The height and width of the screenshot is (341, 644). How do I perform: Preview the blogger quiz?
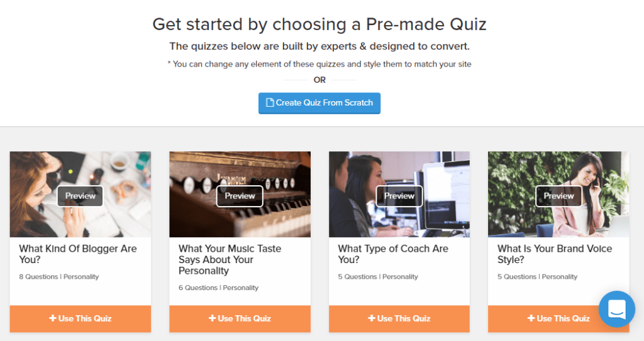point(80,196)
